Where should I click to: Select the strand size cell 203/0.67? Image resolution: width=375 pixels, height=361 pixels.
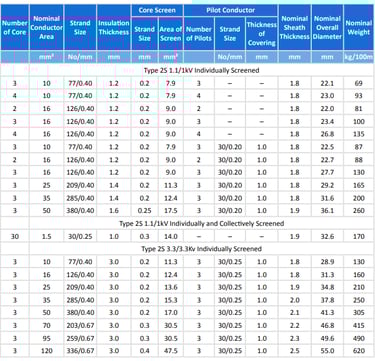(x=80, y=325)
